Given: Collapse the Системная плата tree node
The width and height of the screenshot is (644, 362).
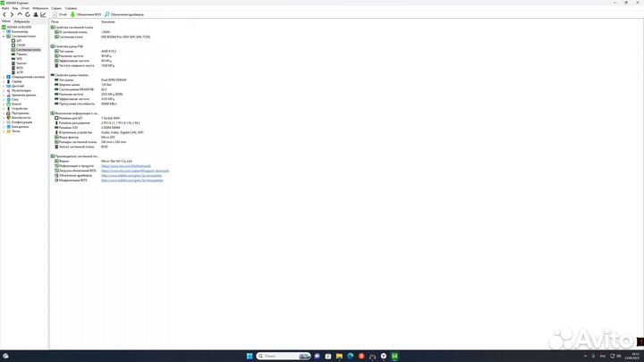Looking at the screenshot, I should click(4, 37).
